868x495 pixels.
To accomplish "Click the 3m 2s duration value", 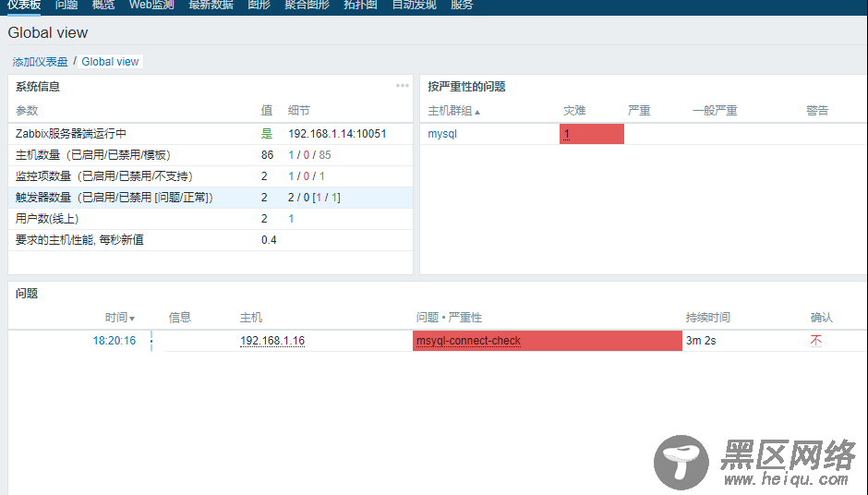I will point(701,341).
